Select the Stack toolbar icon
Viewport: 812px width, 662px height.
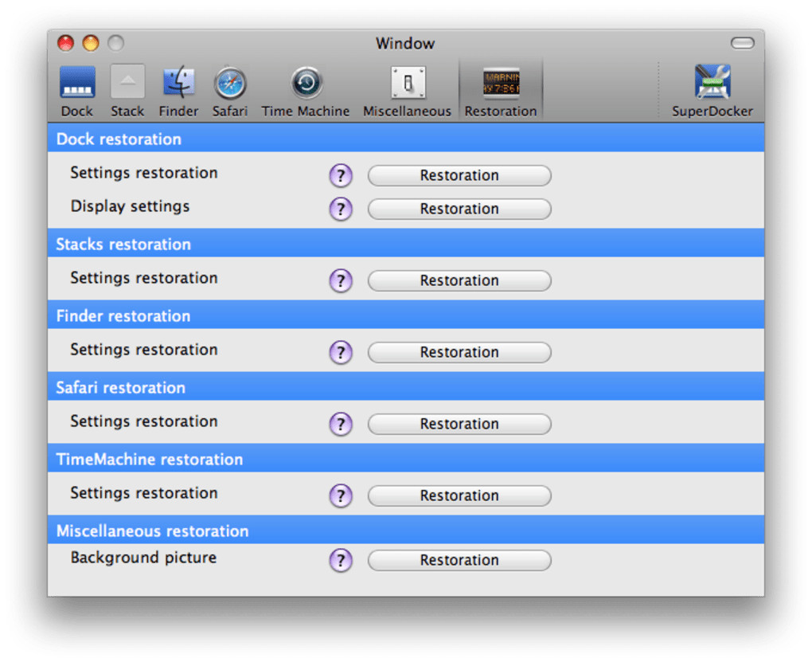pyautogui.click(x=127, y=83)
